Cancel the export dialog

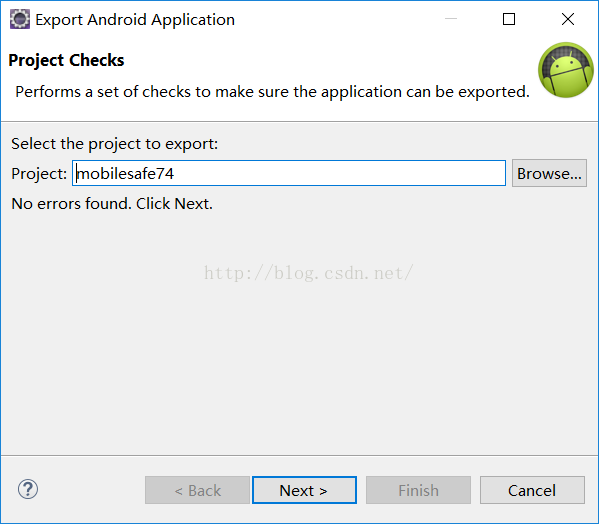coord(532,490)
